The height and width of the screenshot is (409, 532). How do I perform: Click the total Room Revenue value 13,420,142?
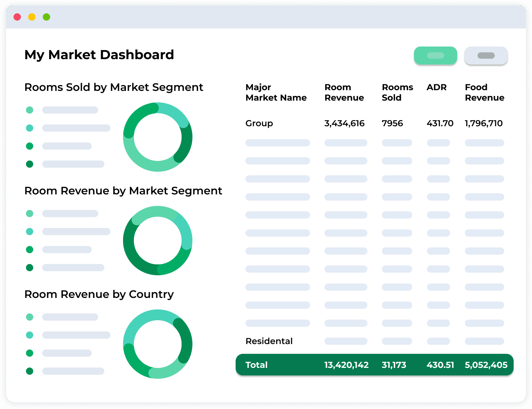tap(346, 365)
